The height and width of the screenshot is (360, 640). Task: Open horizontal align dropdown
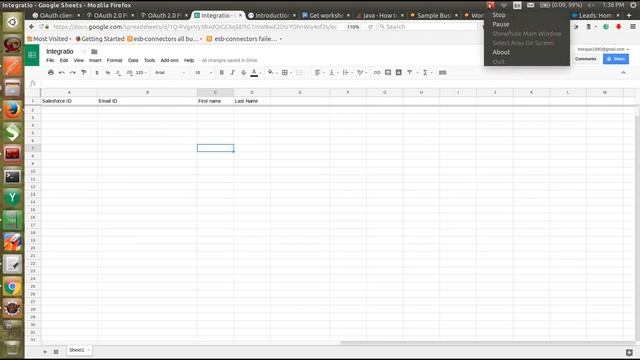tap(319, 72)
